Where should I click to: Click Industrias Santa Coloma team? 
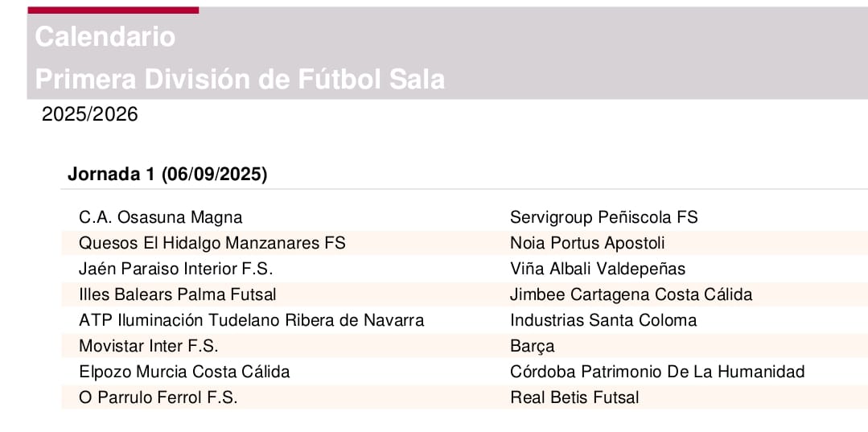(603, 320)
